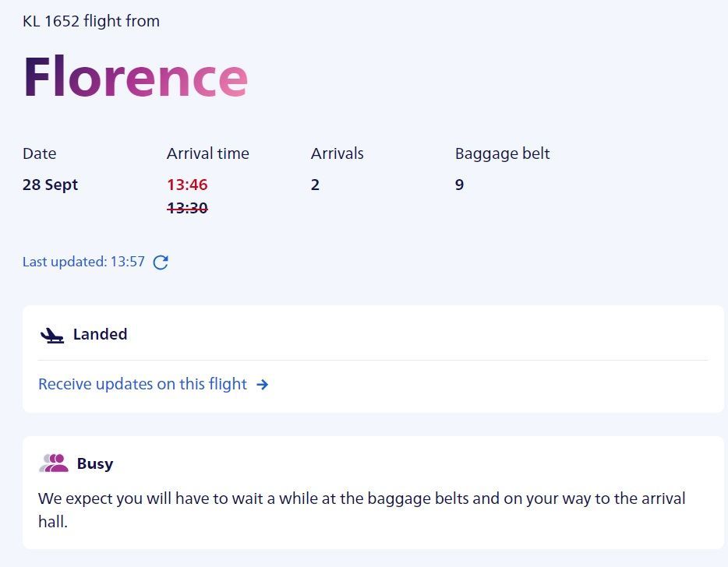Click the Landed status label
728x567 pixels.
click(x=101, y=334)
